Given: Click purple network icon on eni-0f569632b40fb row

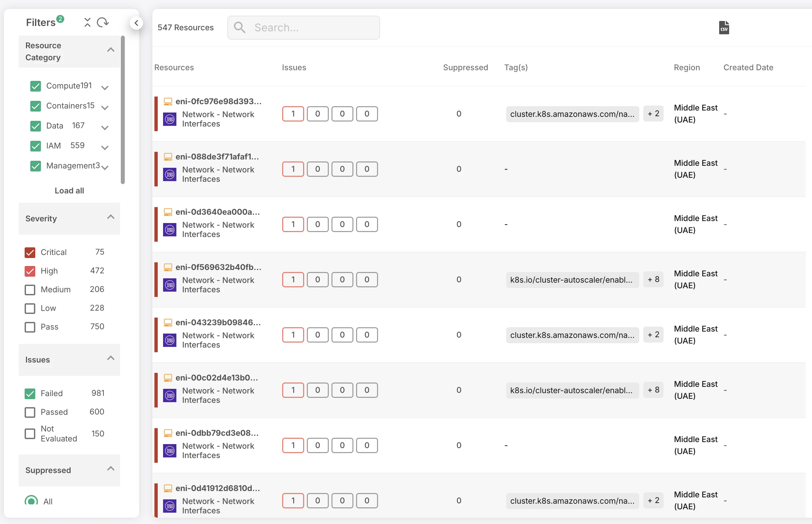Looking at the screenshot, I should point(169,285).
